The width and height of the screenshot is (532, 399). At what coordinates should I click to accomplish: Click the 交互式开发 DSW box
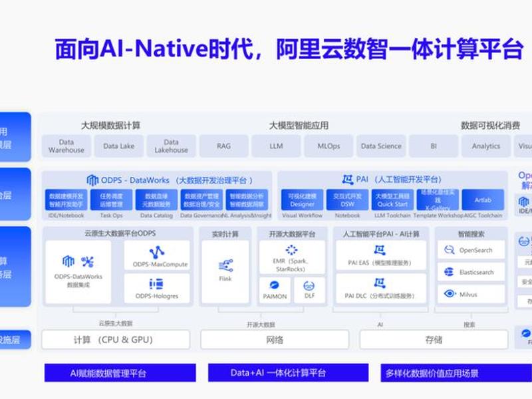[x=347, y=200]
